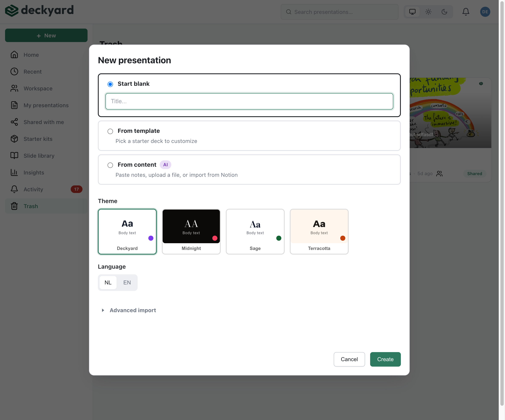The image size is (505, 420).
Task: Choose the Midnight theme swatch
Action: [191, 231]
